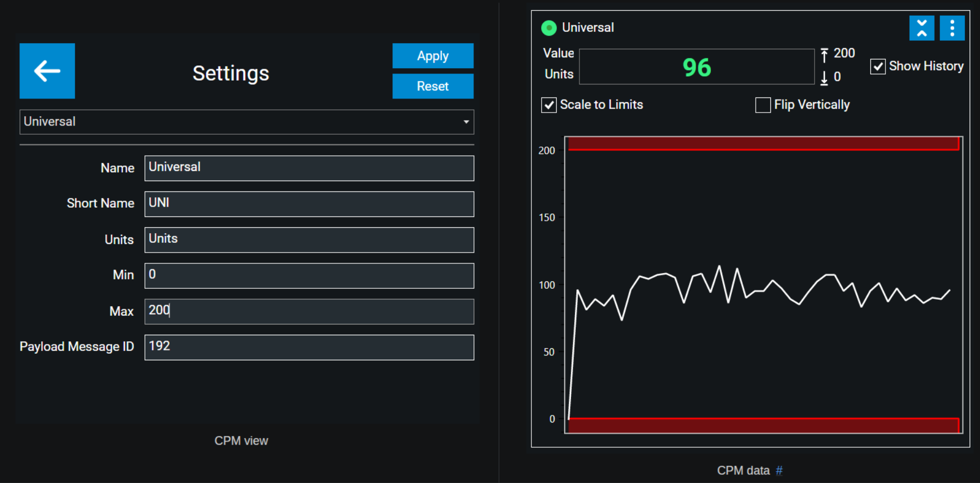Viewport: 980px width, 483px height.
Task: Click the 100 axis label on chart
Action: click(x=546, y=285)
